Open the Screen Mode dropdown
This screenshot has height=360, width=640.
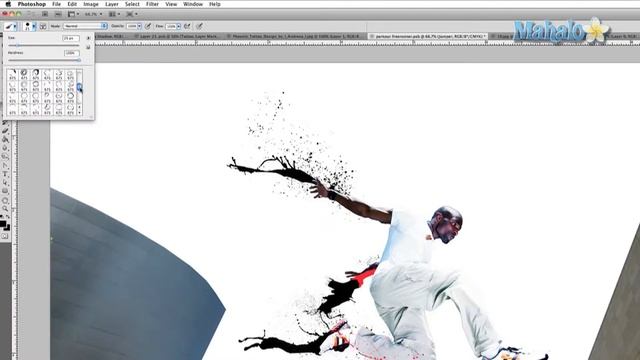point(132,14)
